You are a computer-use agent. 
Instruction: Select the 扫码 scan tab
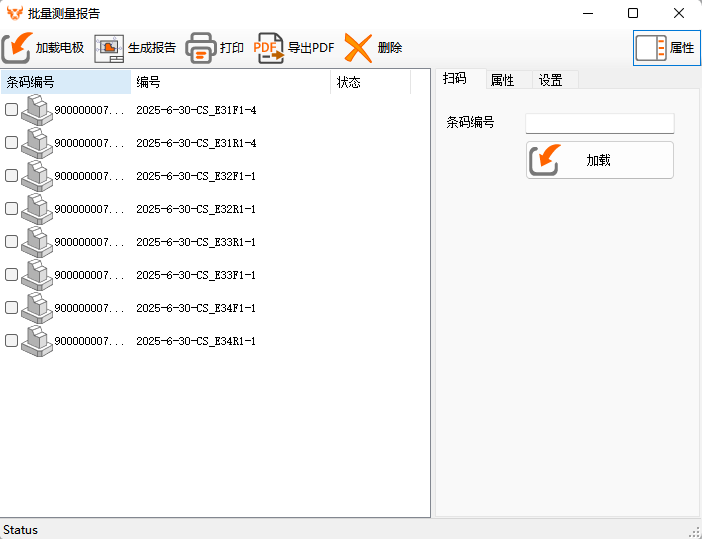coord(455,80)
